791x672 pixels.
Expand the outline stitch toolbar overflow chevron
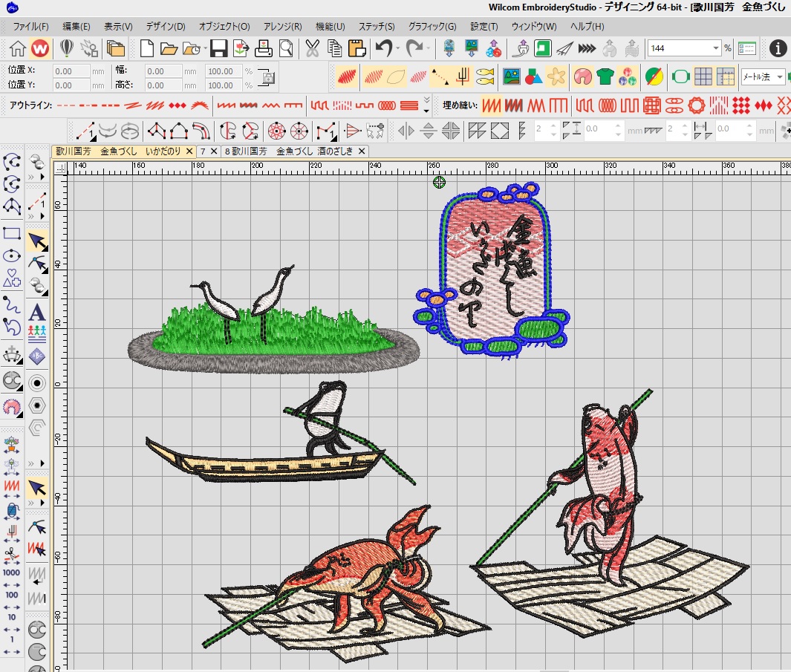pyautogui.click(x=426, y=105)
